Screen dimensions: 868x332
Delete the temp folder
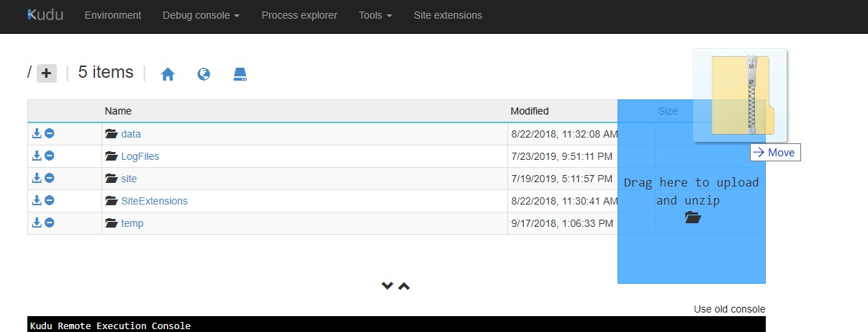coord(50,223)
